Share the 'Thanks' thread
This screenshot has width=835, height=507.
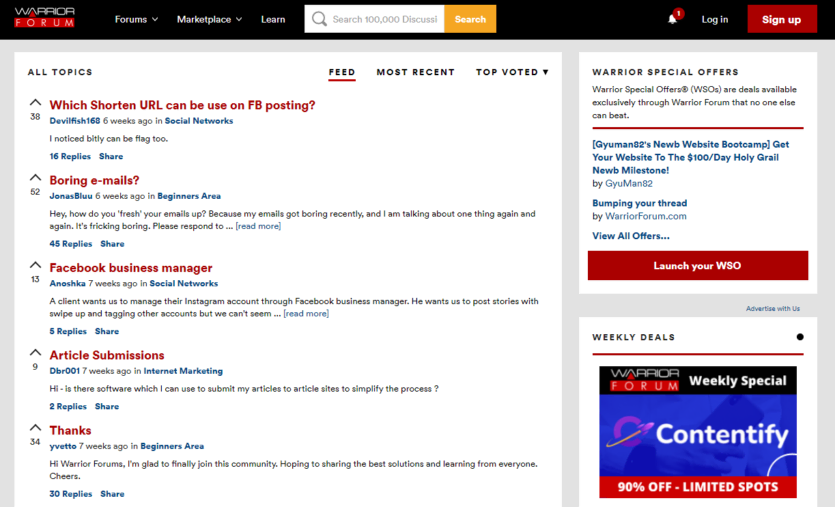click(x=112, y=494)
